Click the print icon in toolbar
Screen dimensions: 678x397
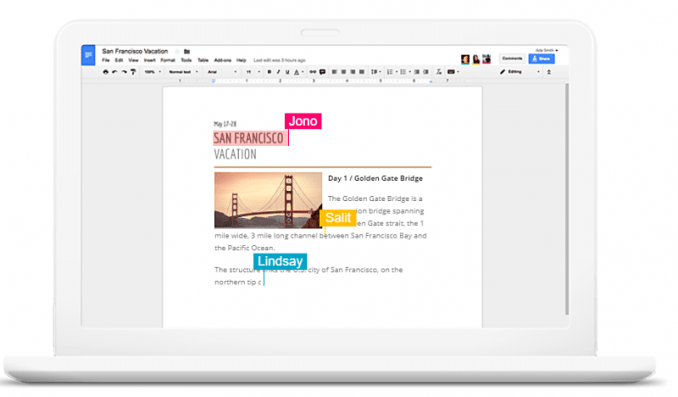pos(106,72)
